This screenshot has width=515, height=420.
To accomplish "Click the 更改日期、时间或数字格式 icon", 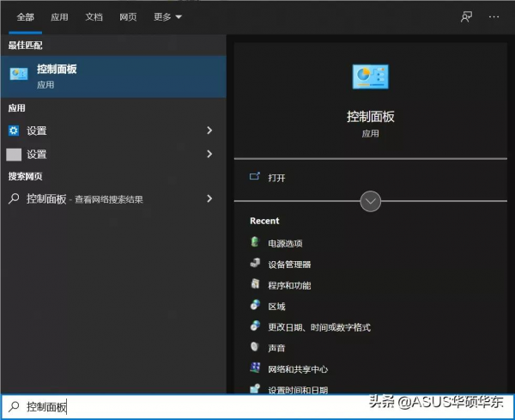I will pos(255,326).
